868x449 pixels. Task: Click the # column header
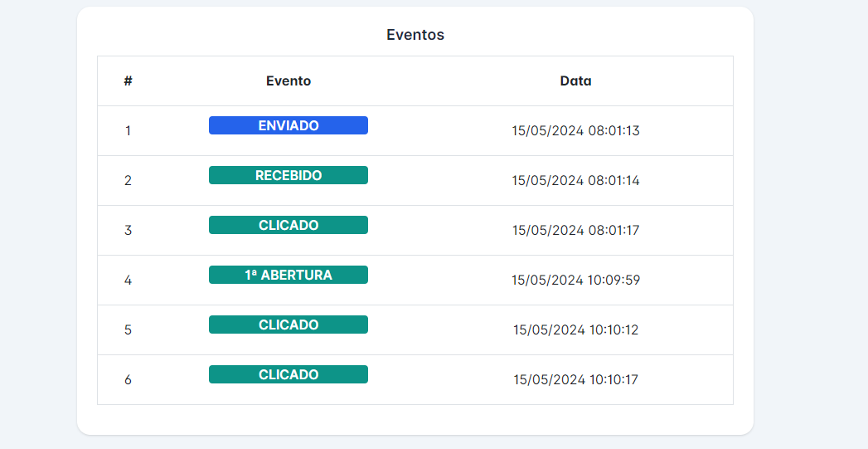[128, 81]
